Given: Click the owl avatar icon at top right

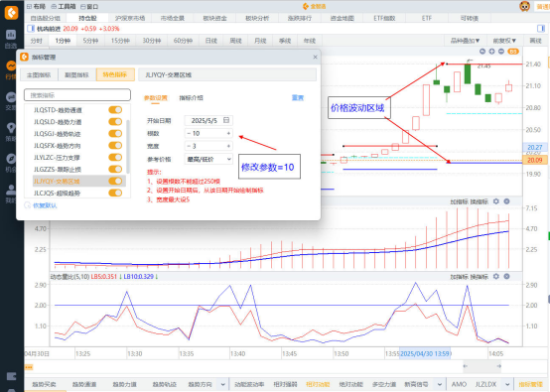Looking at the screenshot, I should pos(524,6).
